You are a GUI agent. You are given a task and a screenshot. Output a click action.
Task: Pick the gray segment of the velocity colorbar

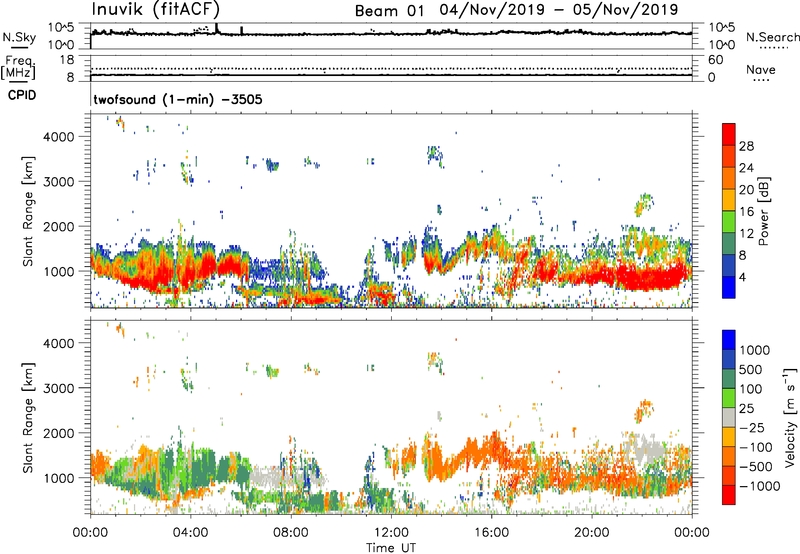(729, 417)
